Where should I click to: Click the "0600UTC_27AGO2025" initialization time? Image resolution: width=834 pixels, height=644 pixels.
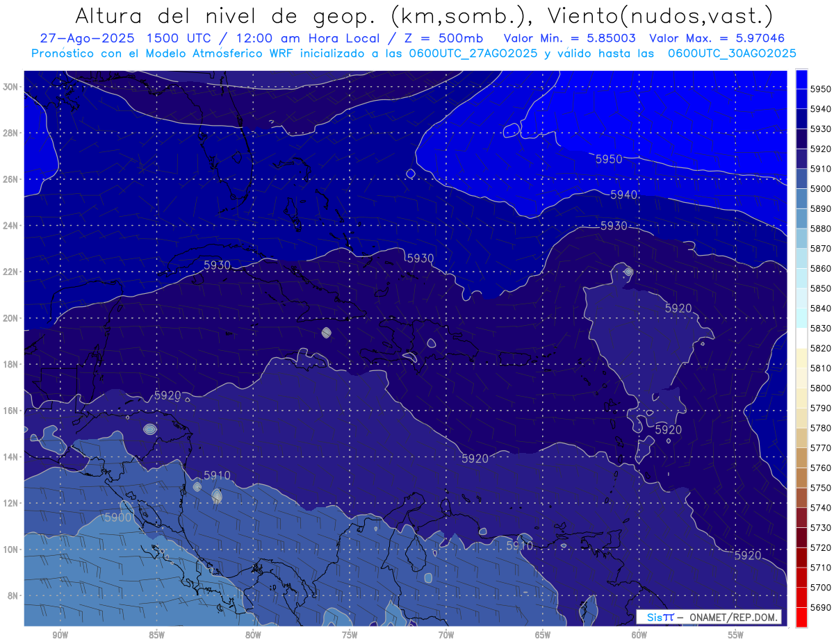[x=472, y=53]
